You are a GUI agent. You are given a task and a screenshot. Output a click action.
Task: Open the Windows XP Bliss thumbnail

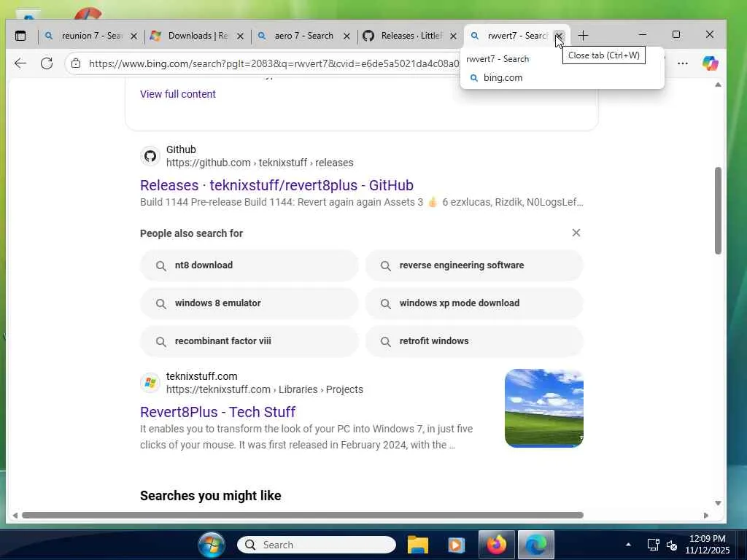pos(544,408)
